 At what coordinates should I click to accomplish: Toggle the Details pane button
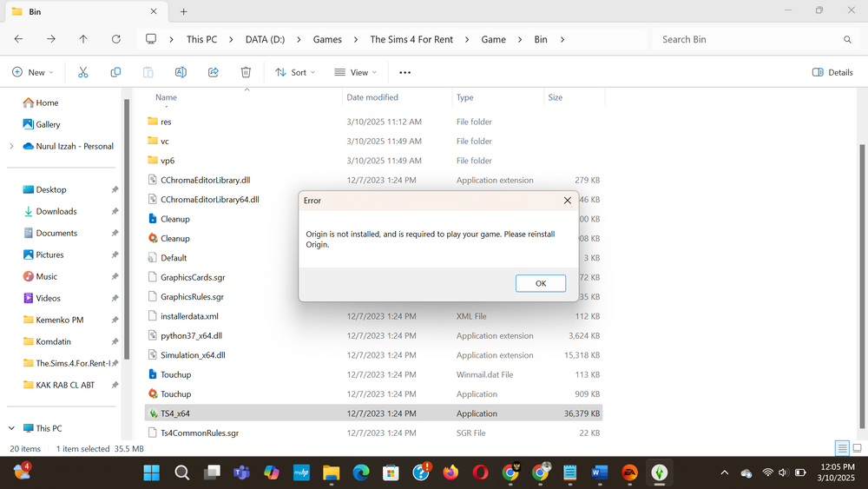[x=832, y=72]
